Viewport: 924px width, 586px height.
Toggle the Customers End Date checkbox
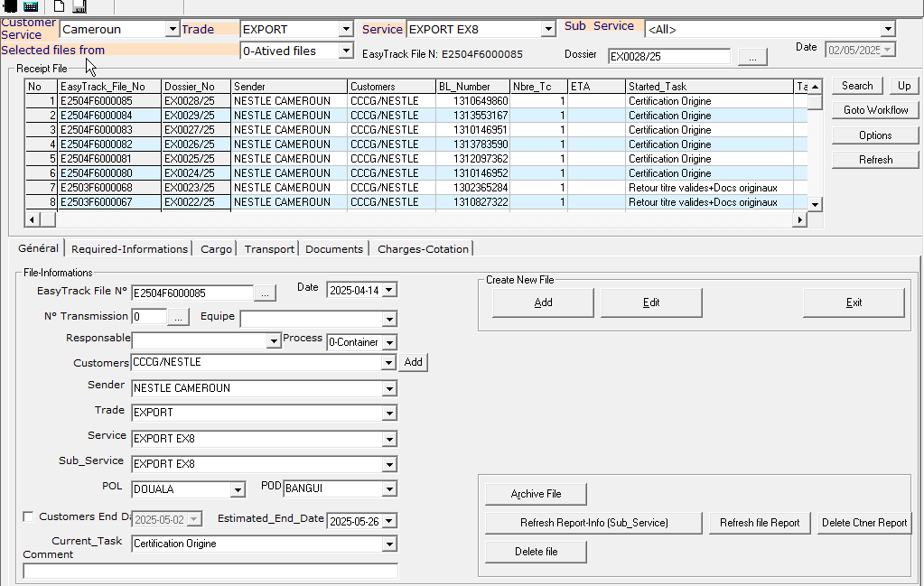pyautogui.click(x=28, y=516)
